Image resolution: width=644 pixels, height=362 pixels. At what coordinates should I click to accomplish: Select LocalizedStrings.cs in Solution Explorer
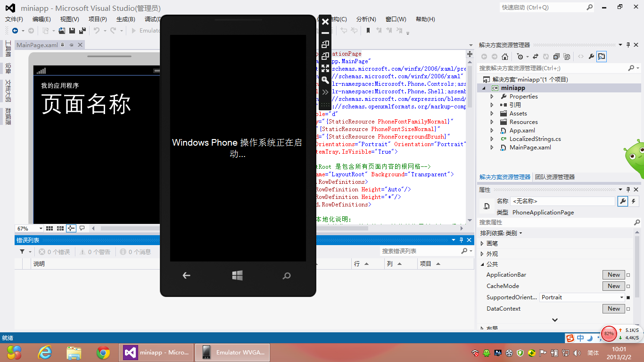pyautogui.click(x=535, y=139)
